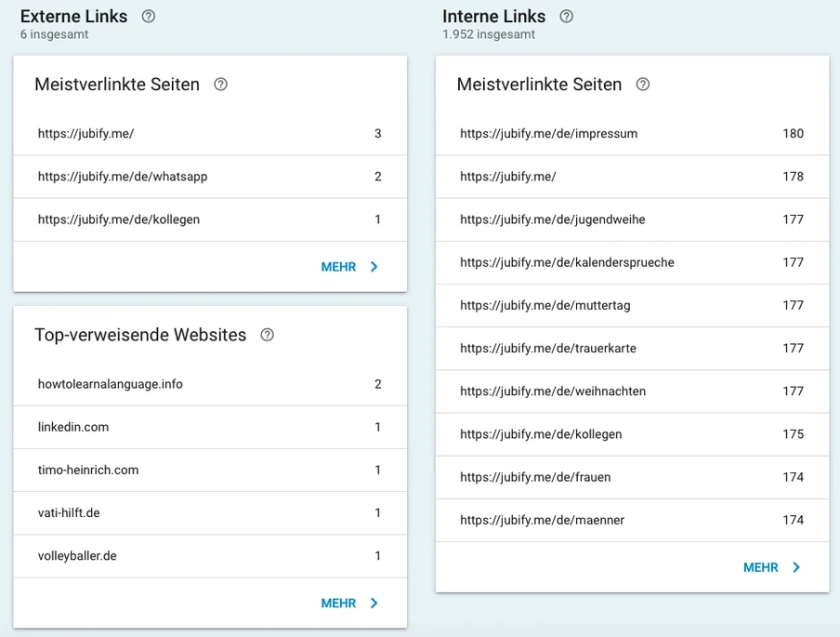Select the linkedin.com referring website row
Screen dimensions: 840x637
72,427
